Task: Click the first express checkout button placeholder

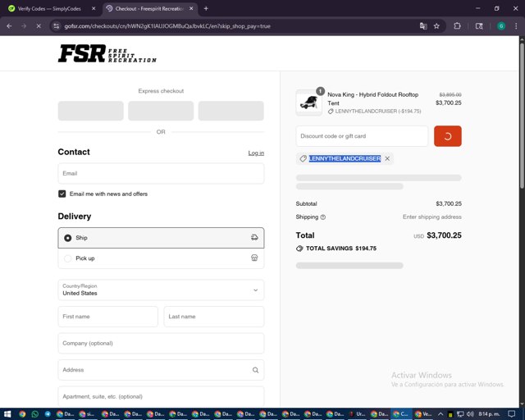Action: coord(91,111)
